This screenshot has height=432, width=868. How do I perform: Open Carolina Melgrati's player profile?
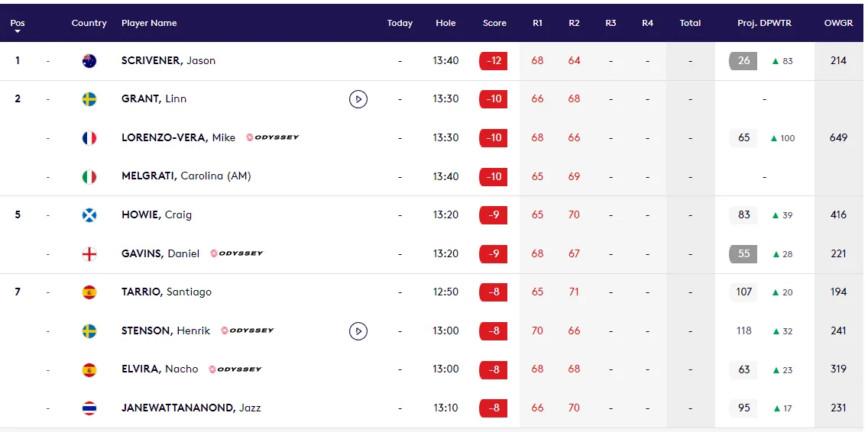(x=186, y=176)
